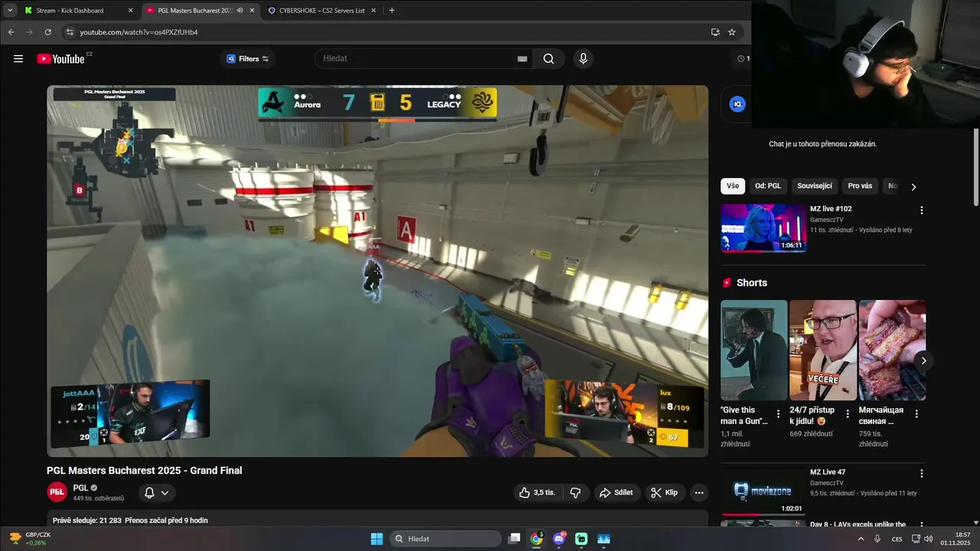Open options for Day 8 - LAVs excels video
Viewport: 980px width, 551px height.
pos(922,525)
